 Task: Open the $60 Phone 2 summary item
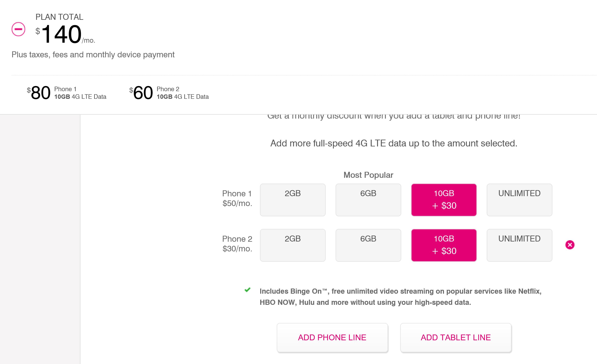[169, 93]
